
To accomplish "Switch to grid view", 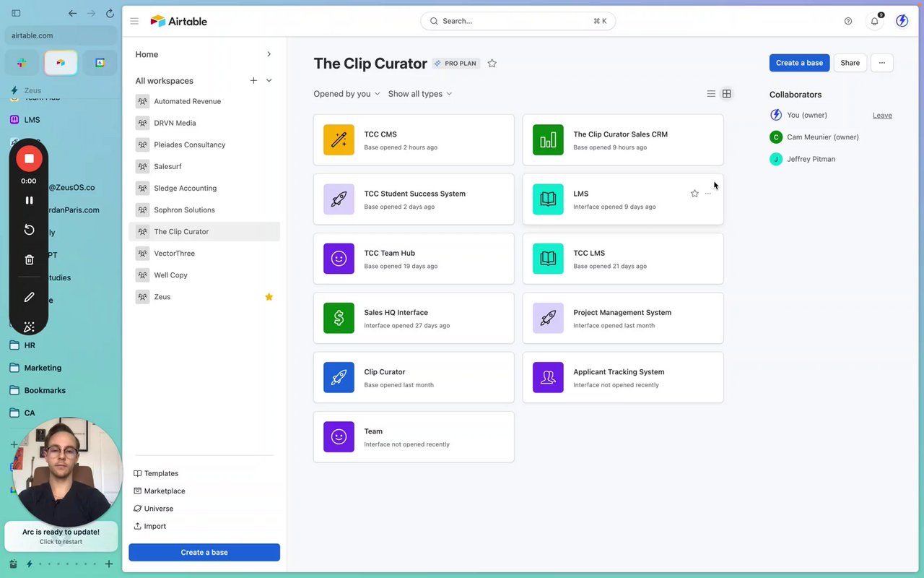I will pyautogui.click(x=727, y=94).
